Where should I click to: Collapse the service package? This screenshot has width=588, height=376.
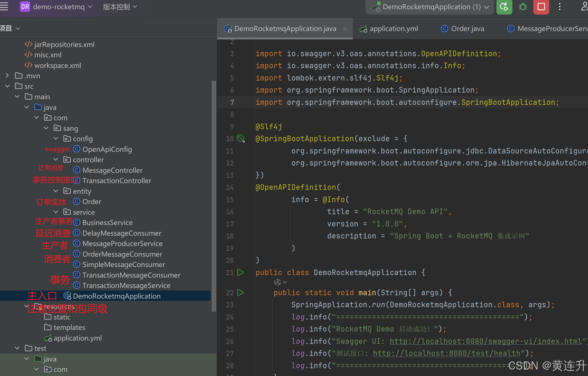click(56, 212)
